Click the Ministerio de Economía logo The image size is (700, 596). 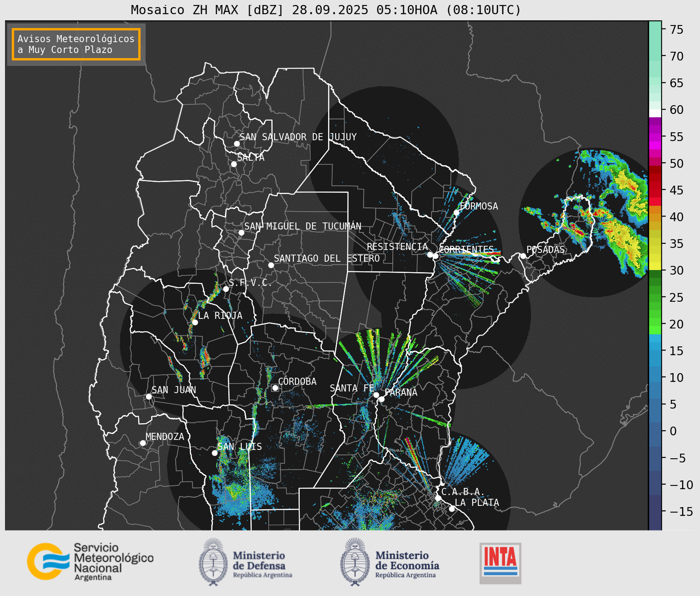[x=389, y=562]
